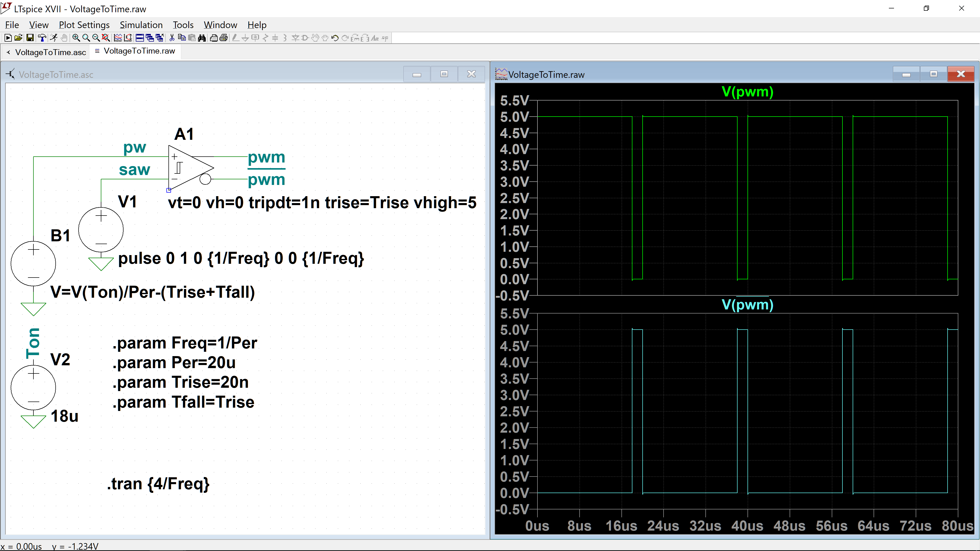Click the Paste clipboard icon

click(x=192, y=38)
